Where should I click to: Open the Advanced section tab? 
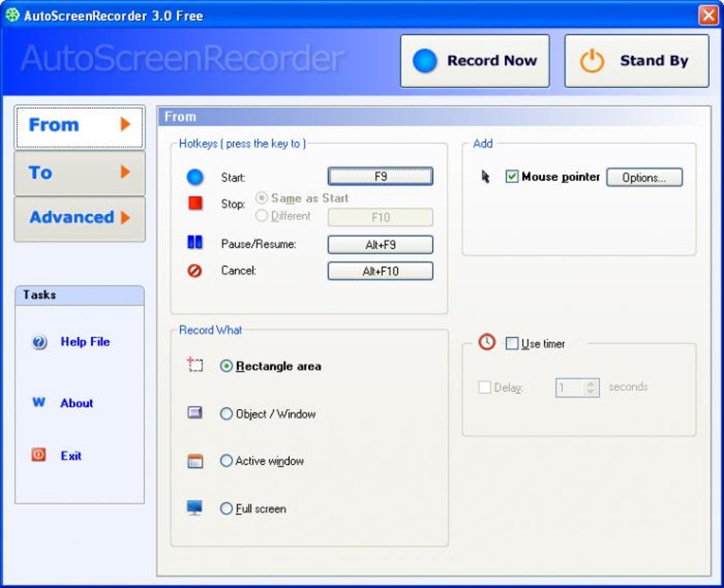click(x=79, y=218)
